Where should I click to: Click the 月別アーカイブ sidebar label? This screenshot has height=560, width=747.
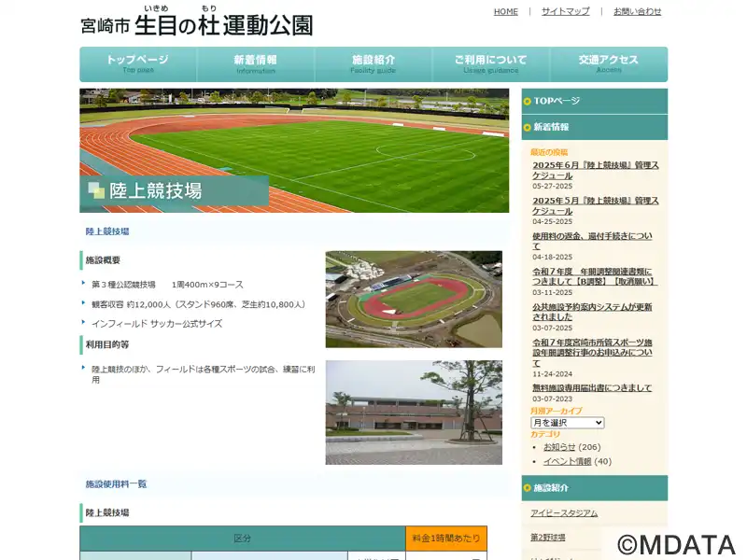pos(557,411)
